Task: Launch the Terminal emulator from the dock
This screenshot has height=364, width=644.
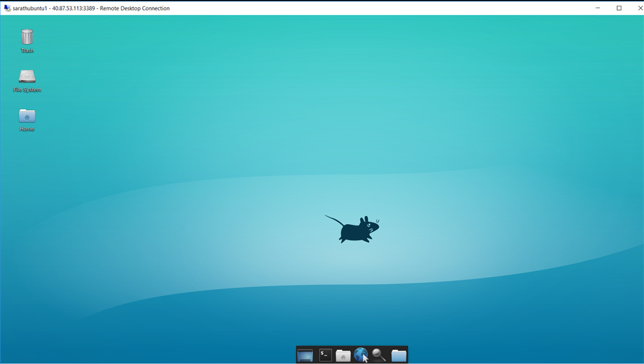Action: (325, 355)
